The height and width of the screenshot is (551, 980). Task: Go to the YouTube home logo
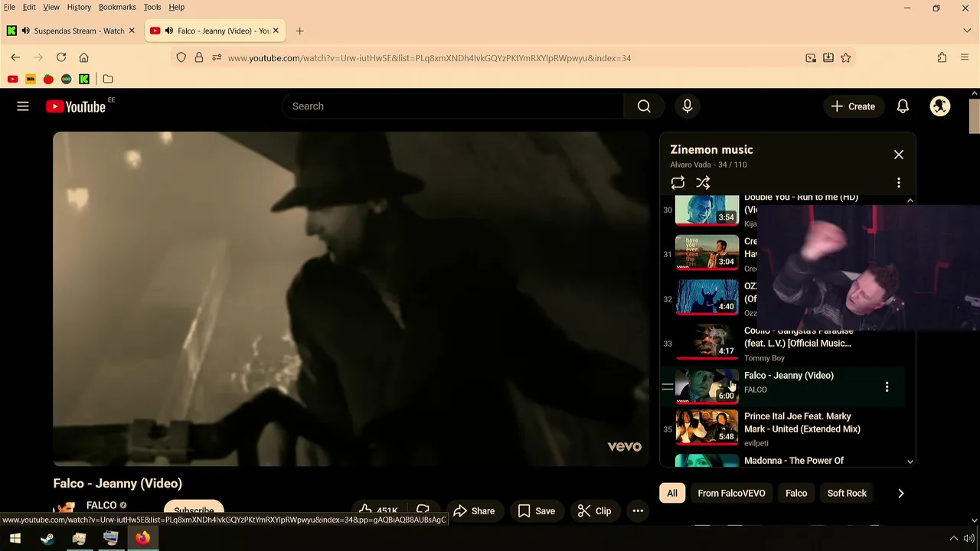coord(75,106)
